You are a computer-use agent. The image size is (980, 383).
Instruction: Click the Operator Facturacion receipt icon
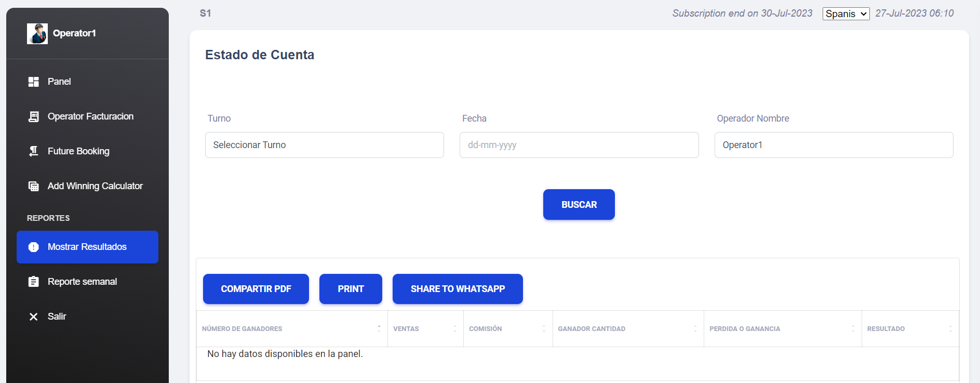pyautogui.click(x=34, y=116)
